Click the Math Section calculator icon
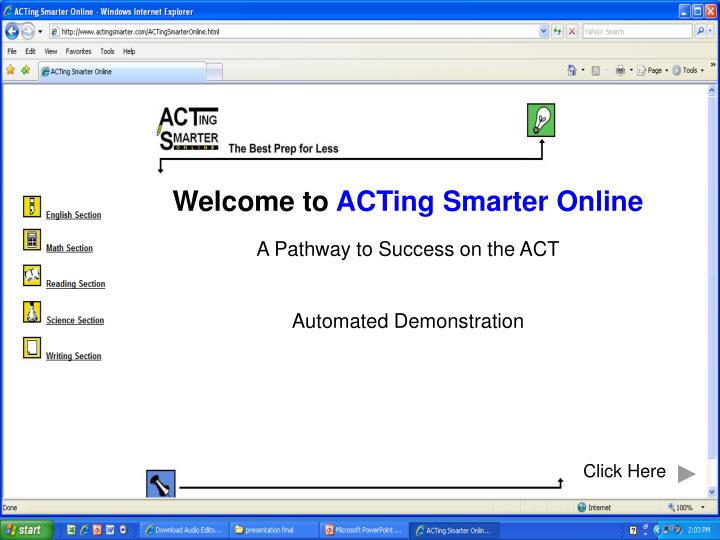Screen dimensions: 720x540 32,240
